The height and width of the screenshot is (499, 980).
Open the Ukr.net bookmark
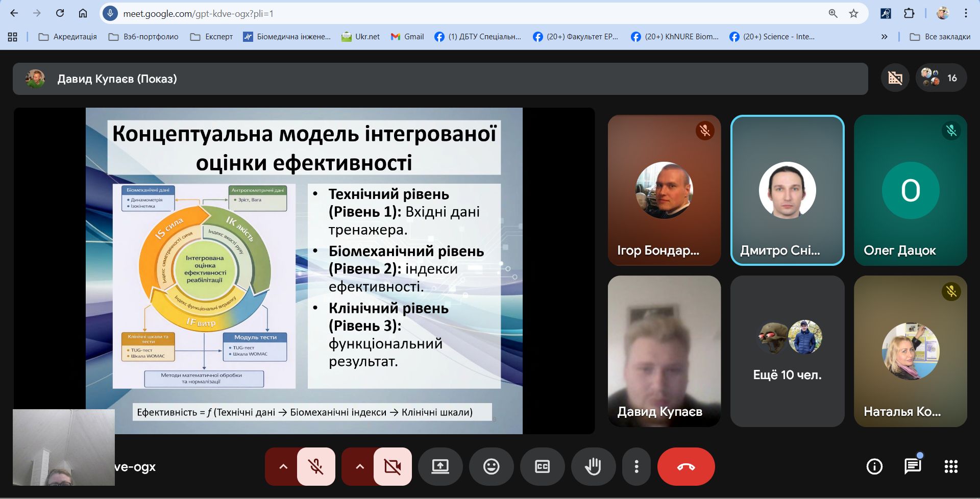coord(361,37)
